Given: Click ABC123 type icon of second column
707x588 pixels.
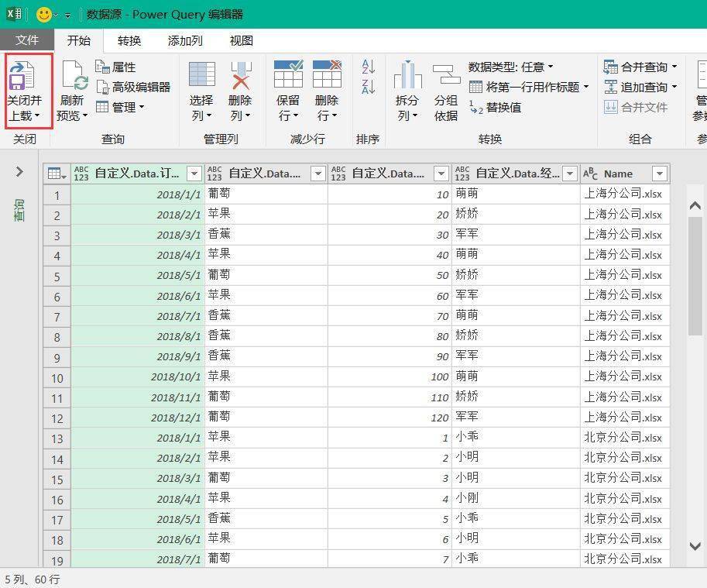Looking at the screenshot, I should coord(215,174).
